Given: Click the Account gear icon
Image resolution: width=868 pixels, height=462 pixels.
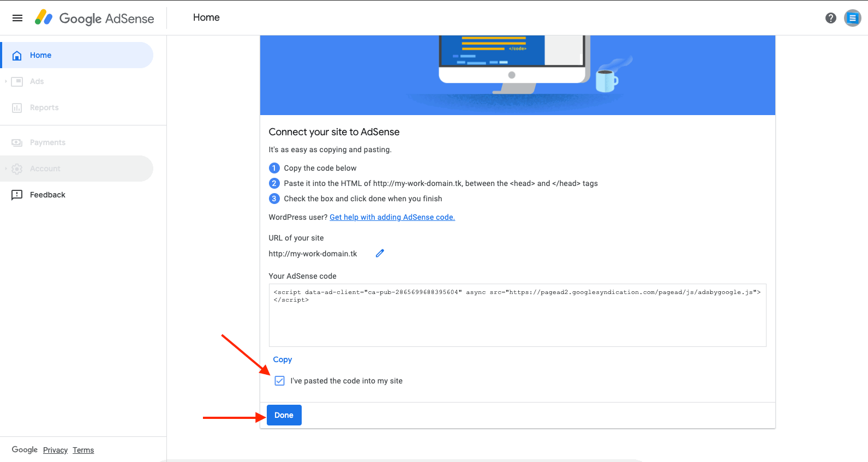Looking at the screenshot, I should tap(17, 169).
